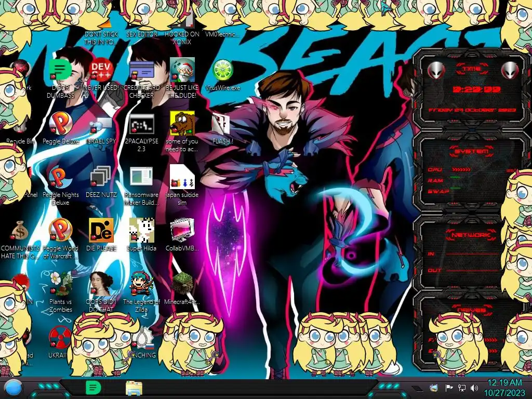The width and height of the screenshot is (532, 399).
Task: Launch Peggle World of Warcraft
Action: [x=60, y=231]
